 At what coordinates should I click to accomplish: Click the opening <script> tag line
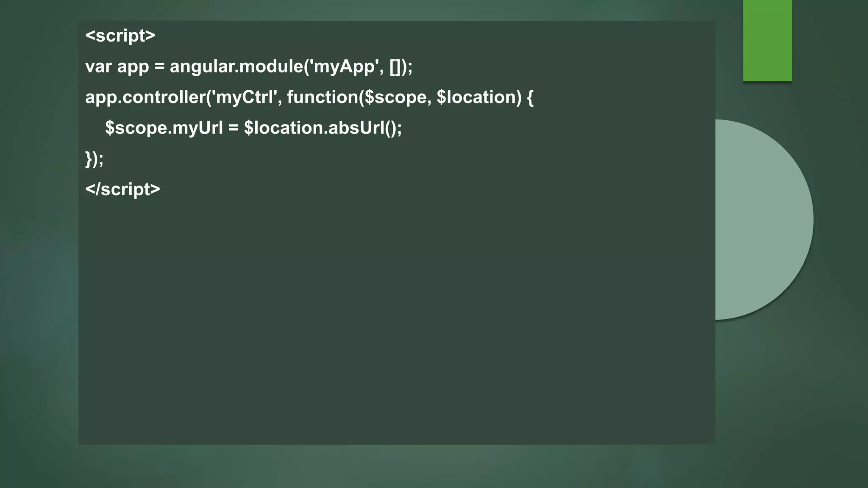point(120,36)
